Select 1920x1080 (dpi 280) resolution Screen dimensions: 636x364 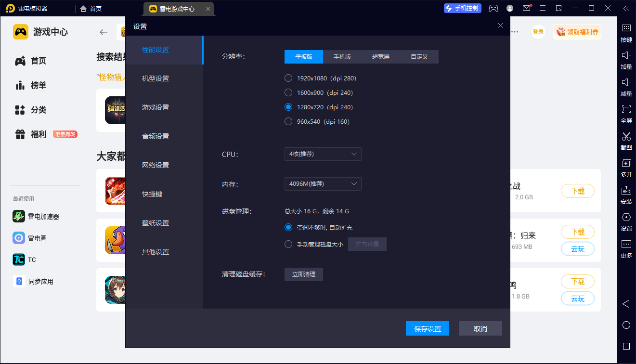point(288,78)
